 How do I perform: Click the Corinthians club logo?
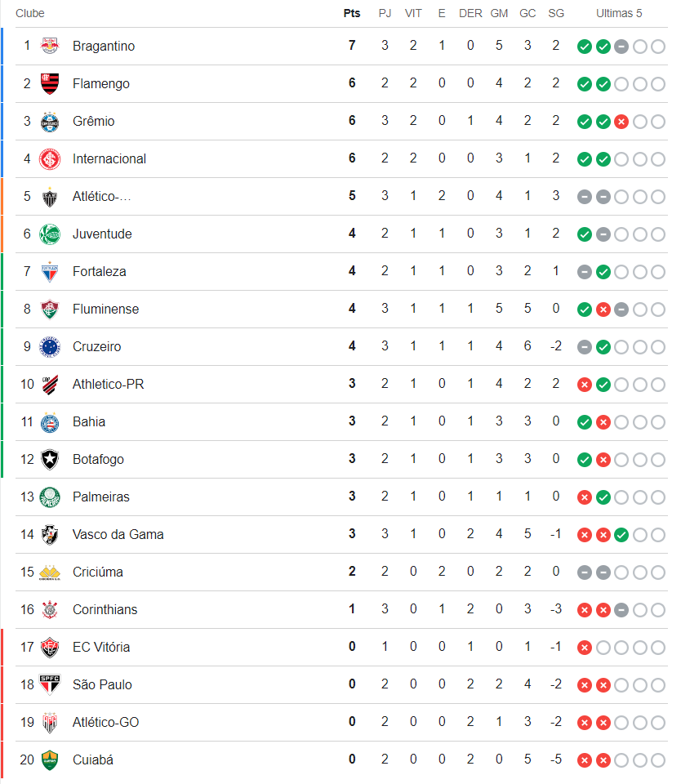(x=50, y=609)
